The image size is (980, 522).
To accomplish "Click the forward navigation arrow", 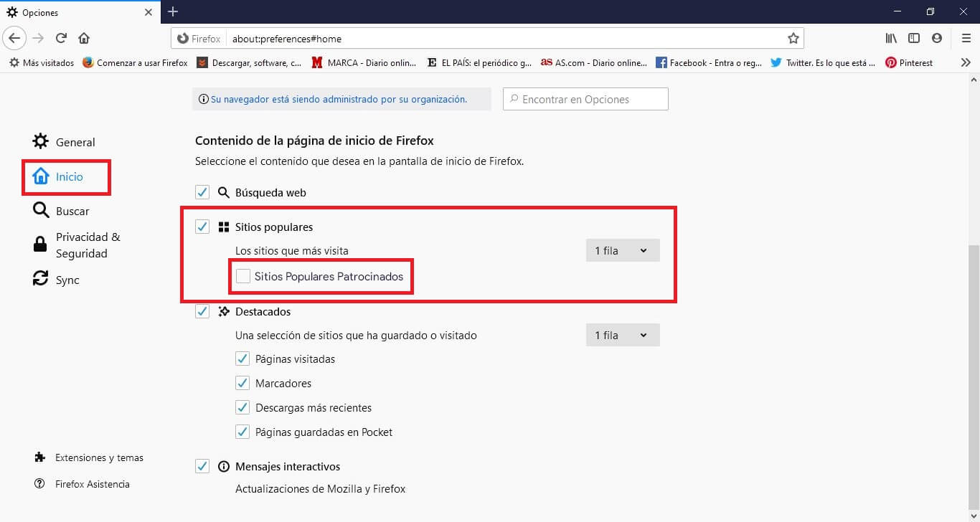I will [38, 38].
